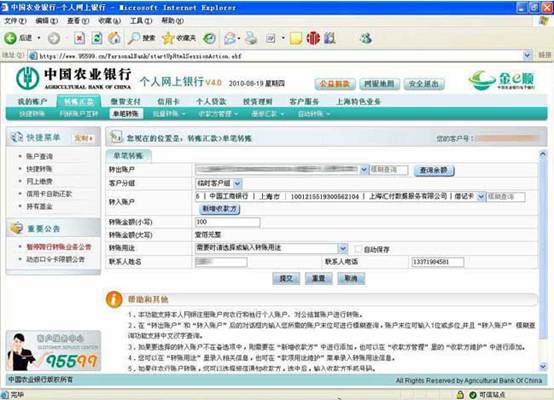Switch to the 个人贷款 tab

211,101
